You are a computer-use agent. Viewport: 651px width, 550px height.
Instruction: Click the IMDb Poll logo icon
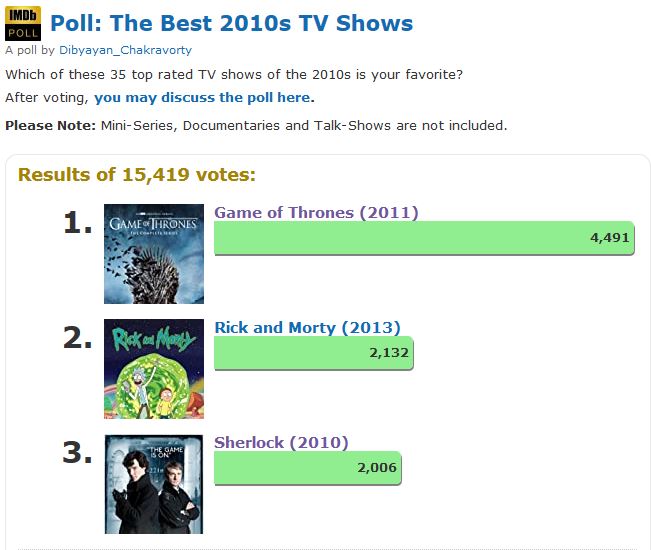pos(22,23)
